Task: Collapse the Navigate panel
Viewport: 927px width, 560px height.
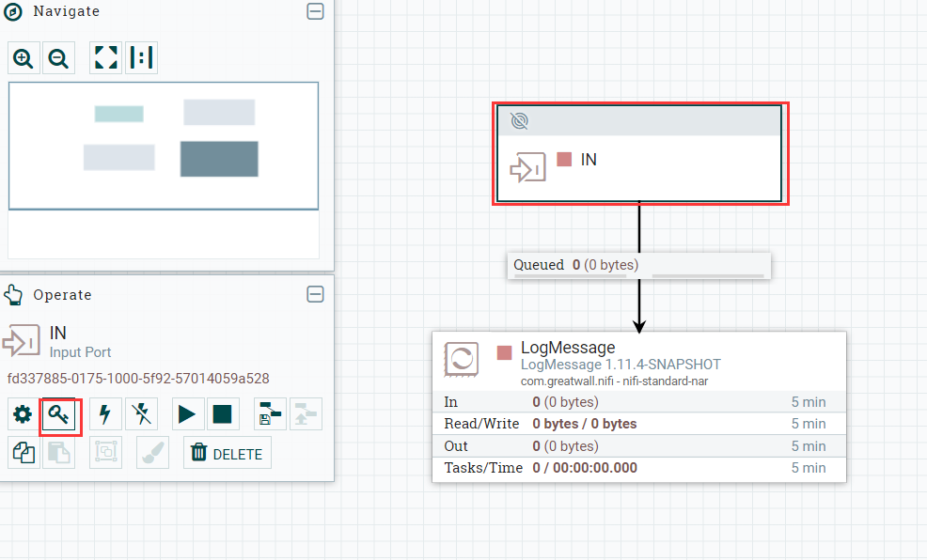Action: (x=315, y=11)
